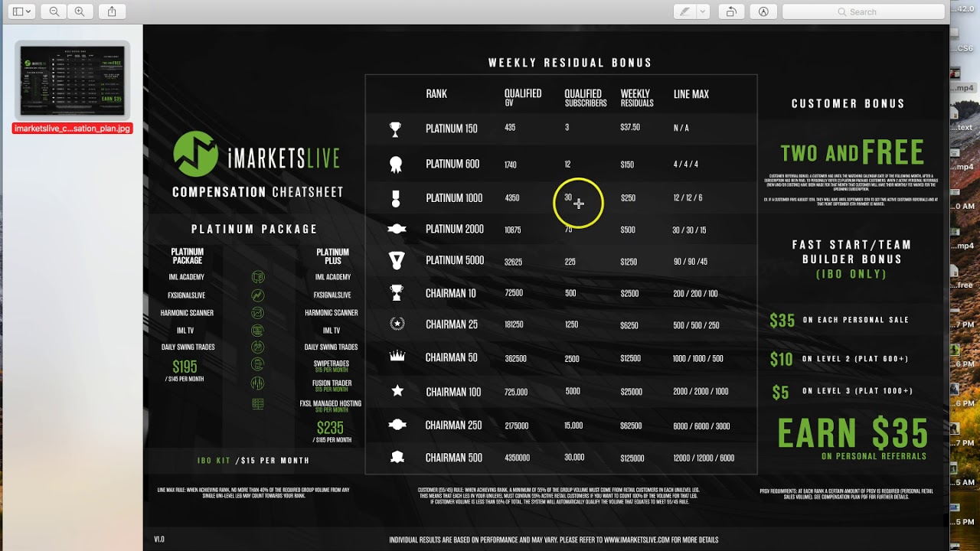
Task: Click the IML Academy feature icon
Action: 258,277
